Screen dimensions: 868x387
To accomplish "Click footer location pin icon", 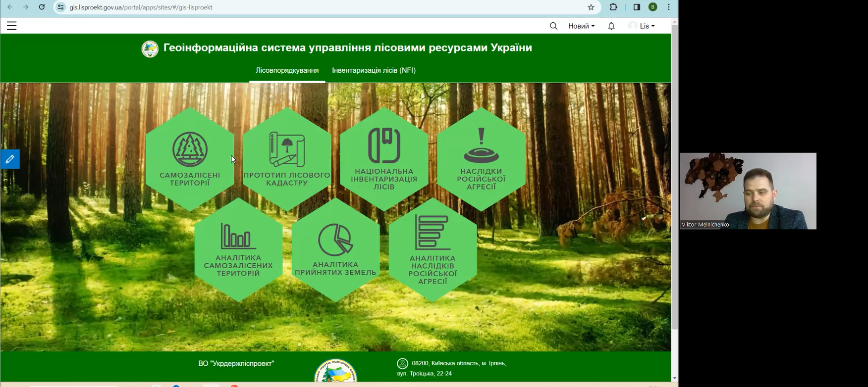I will coord(402,364).
